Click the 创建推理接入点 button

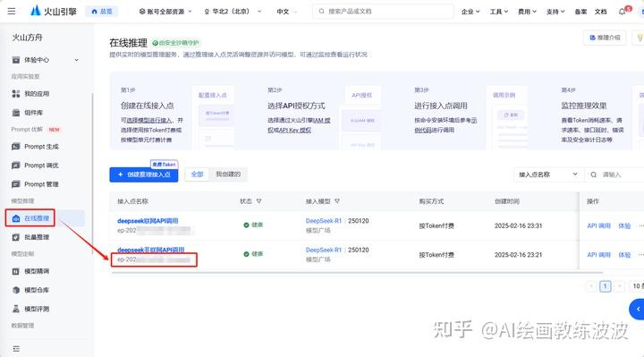click(144, 174)
